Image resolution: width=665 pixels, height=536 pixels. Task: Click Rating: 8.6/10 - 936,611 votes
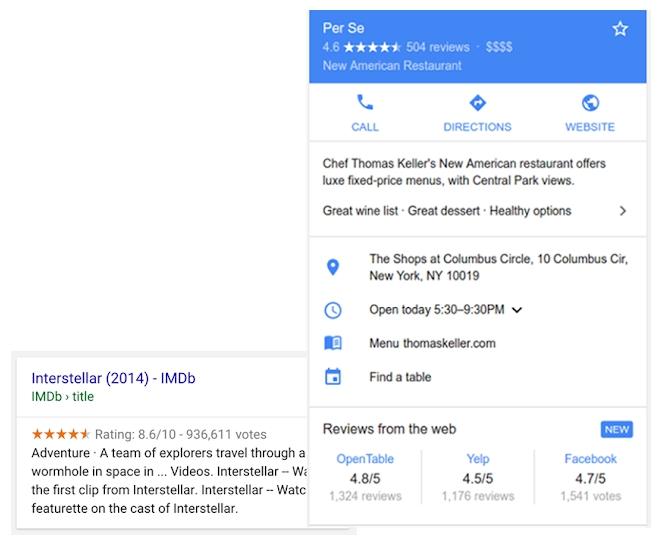pyautogui.click(x=181, y=434)
